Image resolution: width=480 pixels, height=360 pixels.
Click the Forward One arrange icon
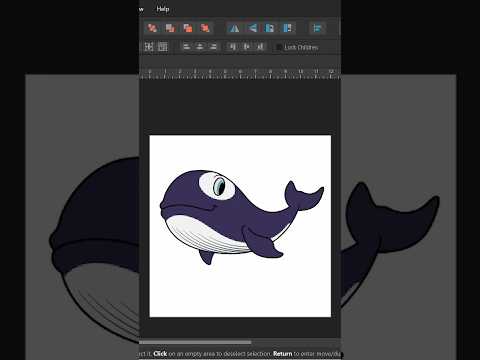coord(188,28)
